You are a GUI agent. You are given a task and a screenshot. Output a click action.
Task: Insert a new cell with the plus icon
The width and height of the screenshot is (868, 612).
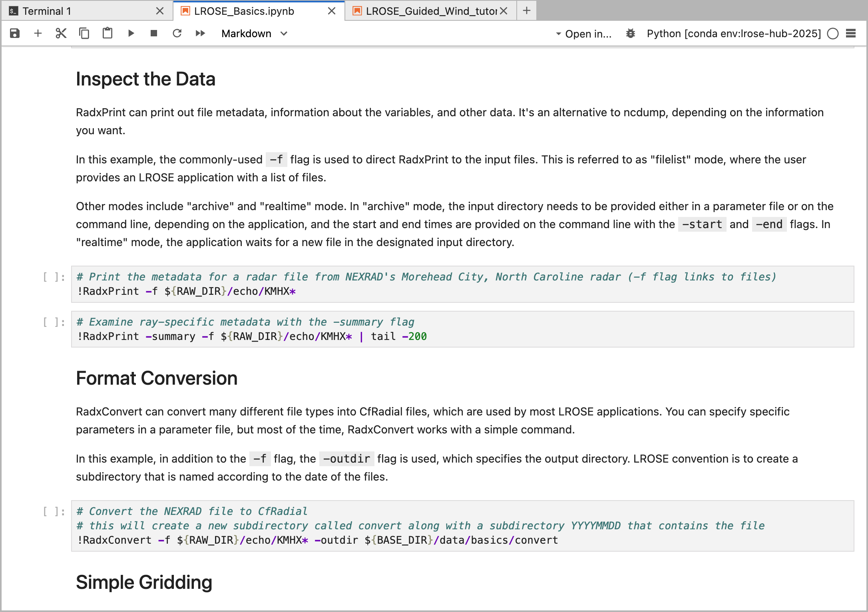coord(38,34)
